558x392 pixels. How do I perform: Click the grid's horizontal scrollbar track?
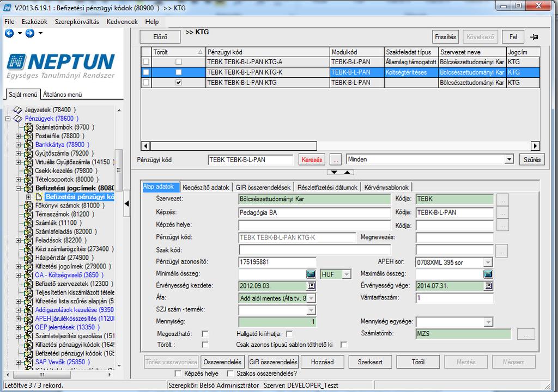pos(423,146)
